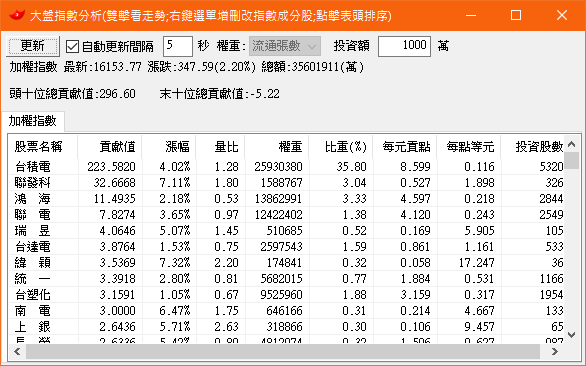Click the horizontal scrollbar right arrow
The width and height of the screenshot is (586, 366).
click(x=555, y=351)
